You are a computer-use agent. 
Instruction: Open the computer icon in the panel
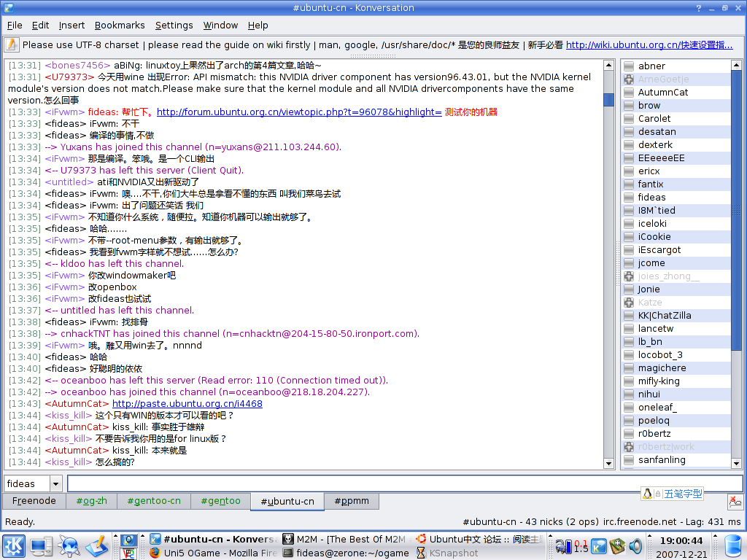click(x=42, y=545)
